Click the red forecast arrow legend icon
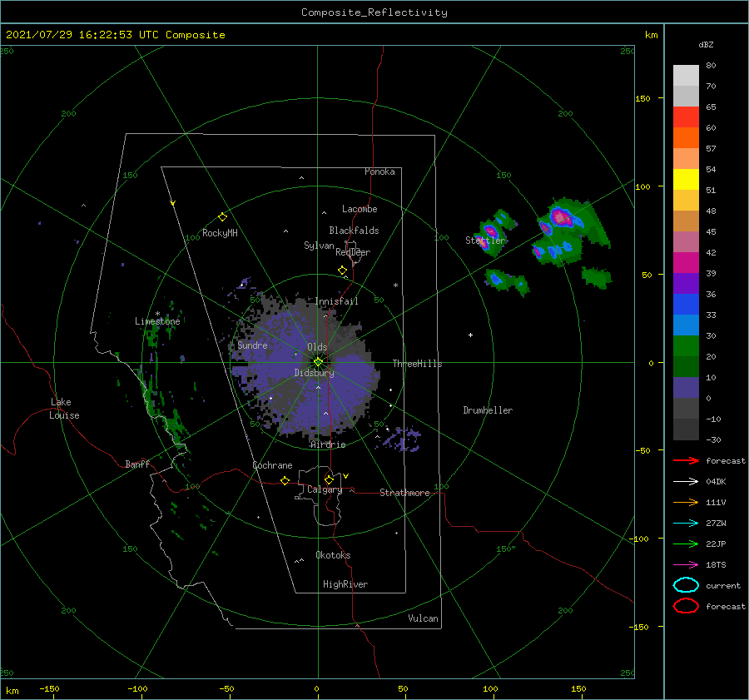Viewport: 749px width, 700px height. pos(686,460)
